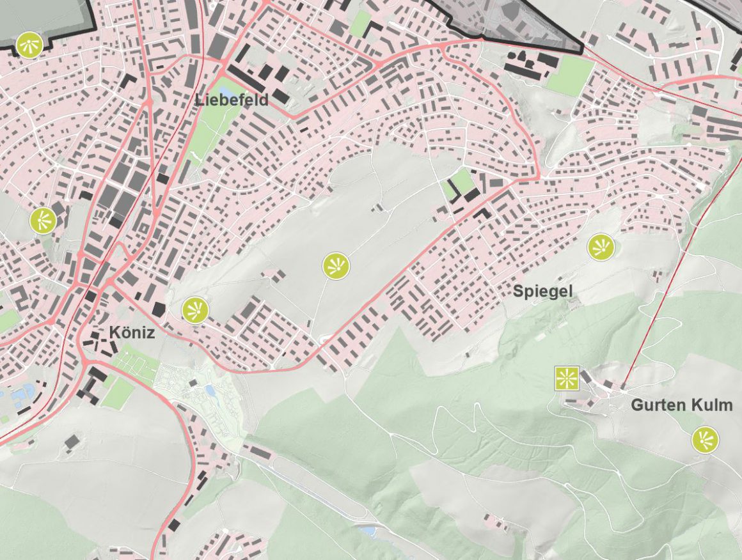Select the round marker southeast of Gurten Kulm label
Viewport: 742px width, 560px height.
[x=704, y=440]
